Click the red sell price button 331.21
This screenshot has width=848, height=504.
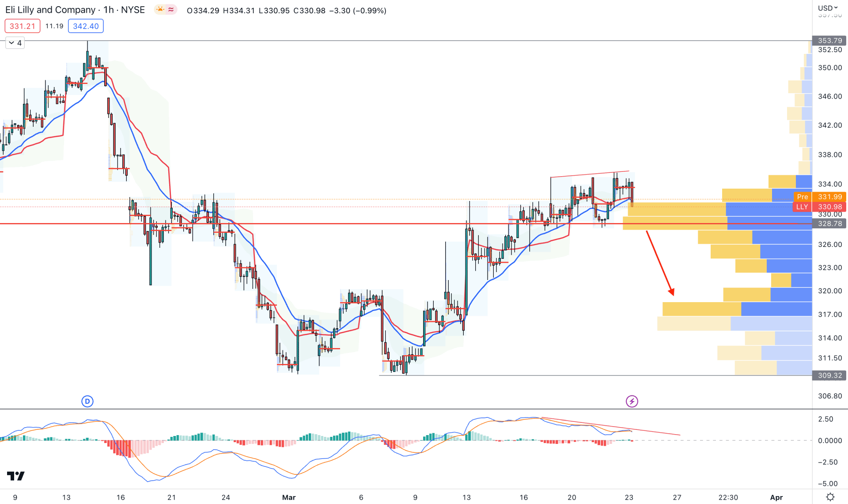[23, 26]
